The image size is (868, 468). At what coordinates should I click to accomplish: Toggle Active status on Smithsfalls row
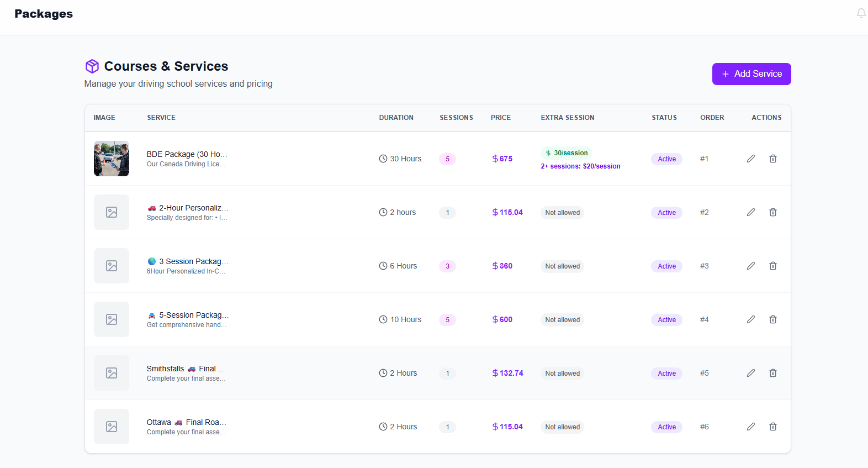point(666,374)
